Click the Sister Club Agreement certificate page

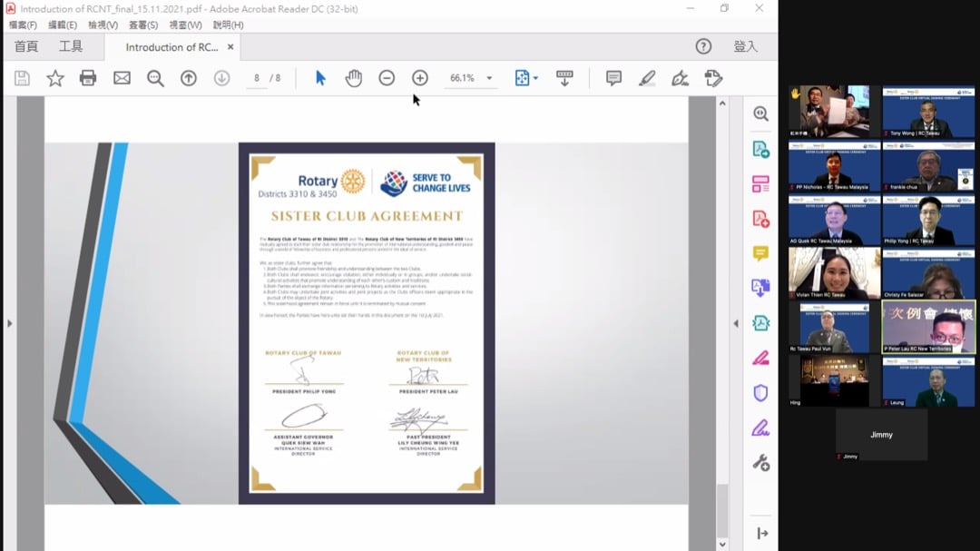click(367, 323)
